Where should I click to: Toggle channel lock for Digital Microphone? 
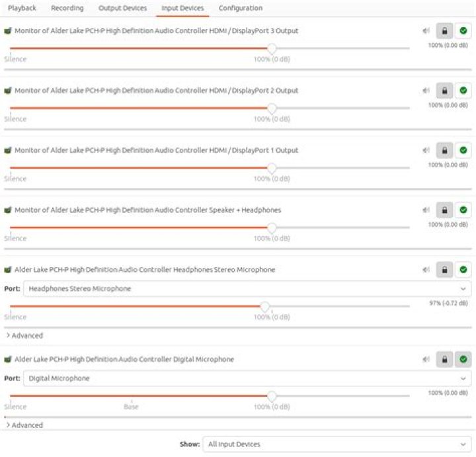(444, 360)
